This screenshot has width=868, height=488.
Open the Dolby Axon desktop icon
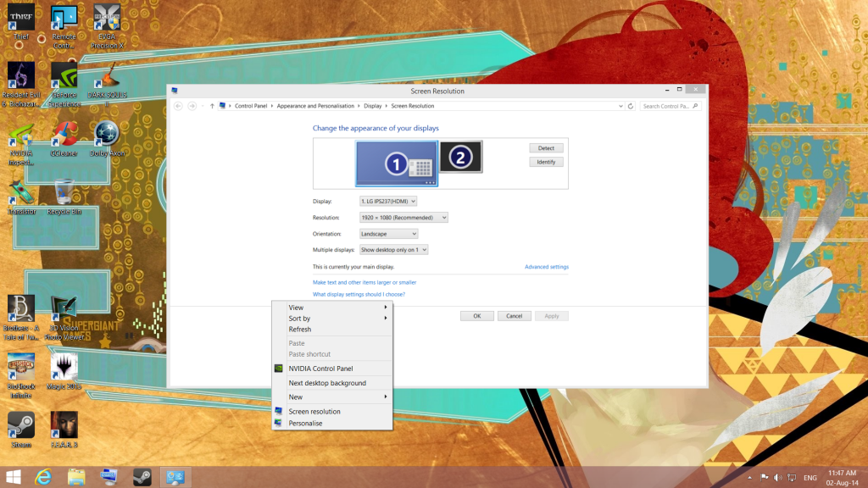point(107,139)
